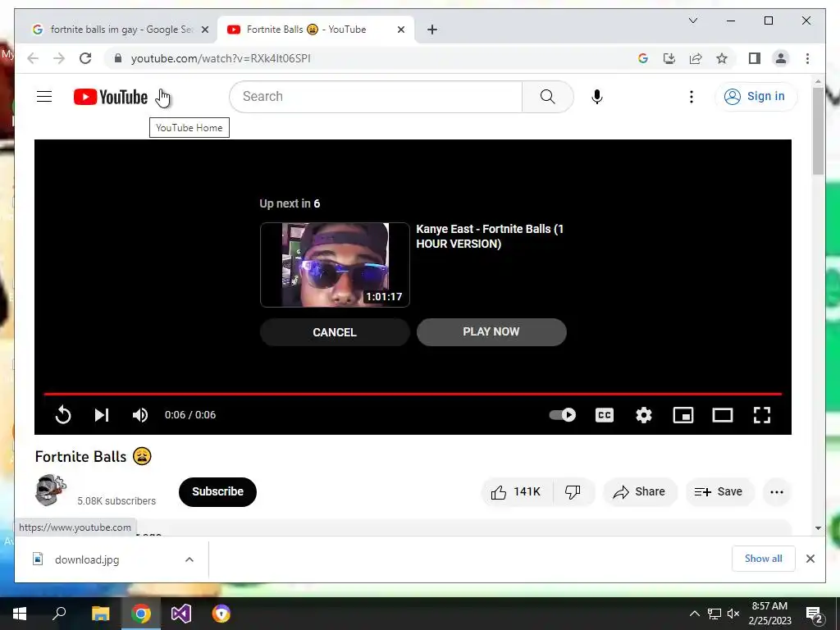Show hidden system tray icons
Image resolution: width=840 pixels, height=630 pixels.
point(694,614)
